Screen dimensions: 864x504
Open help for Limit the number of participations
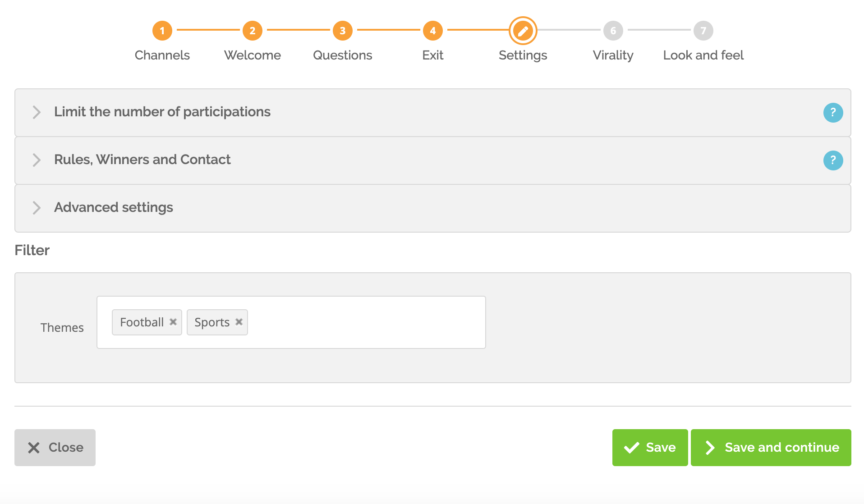[833, 112]
